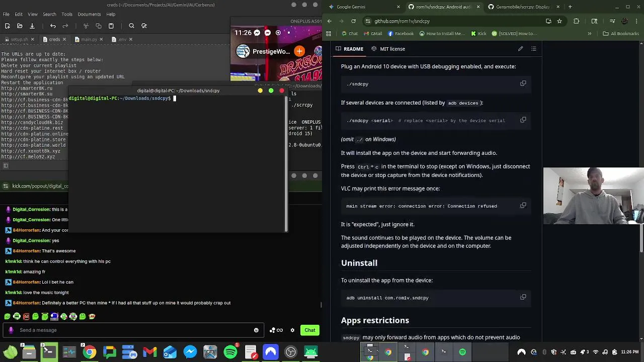Open the GMail bookmark
Image resolution: width=644 pixels, height=362 pixels.
pyautogui.click(x=373, y=34)
